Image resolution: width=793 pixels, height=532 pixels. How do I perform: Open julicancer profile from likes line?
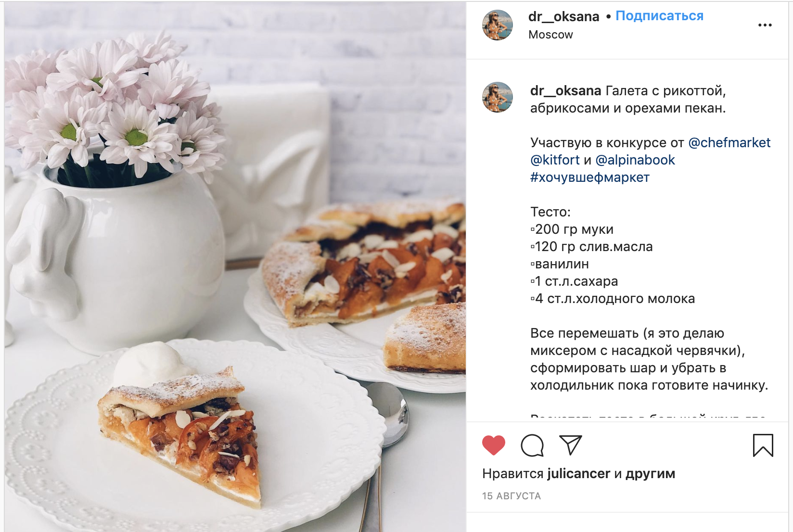coord(578,474)
